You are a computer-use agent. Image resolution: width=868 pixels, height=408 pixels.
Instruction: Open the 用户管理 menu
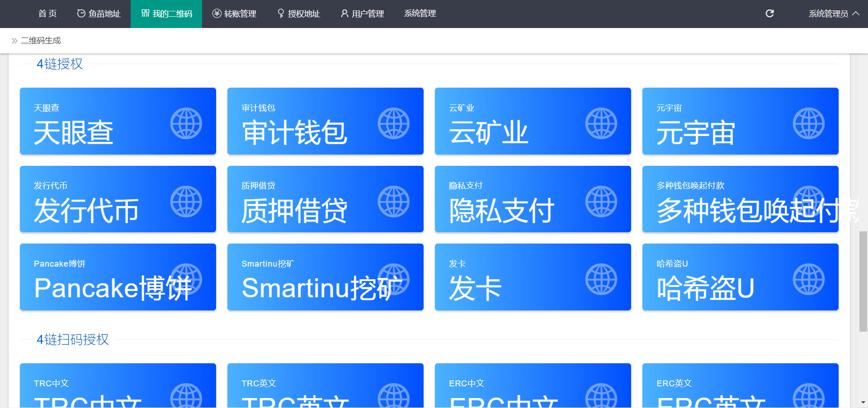click(x=362, y=14)
